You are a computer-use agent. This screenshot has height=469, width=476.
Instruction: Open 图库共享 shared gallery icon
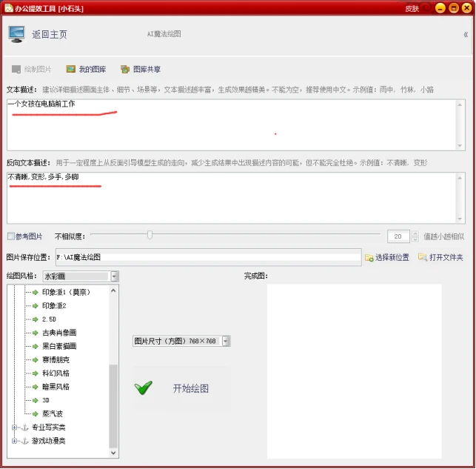coord(125,69)
